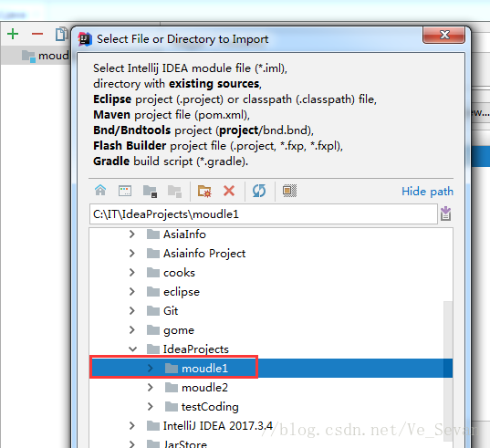
Task: Expand the Asiainfo Project folder
Action: (132, 253)
